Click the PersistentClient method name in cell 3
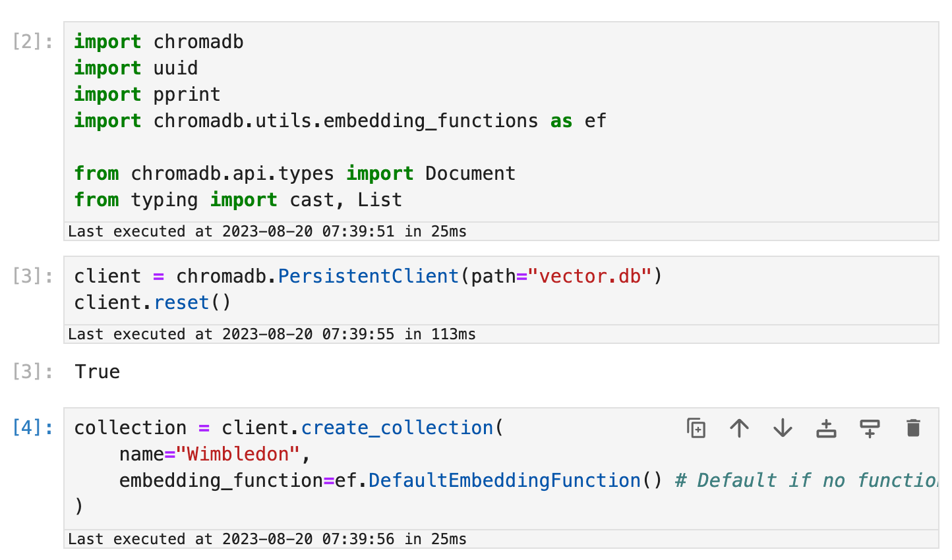The width and height of the screenshot is (952, 560). point(369,277)
